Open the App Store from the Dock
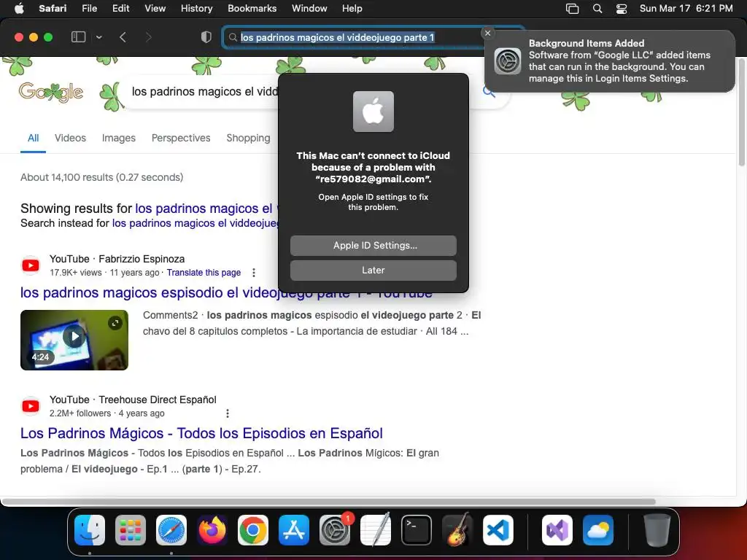This screenshot has width=747, height=560. (293, 530)
